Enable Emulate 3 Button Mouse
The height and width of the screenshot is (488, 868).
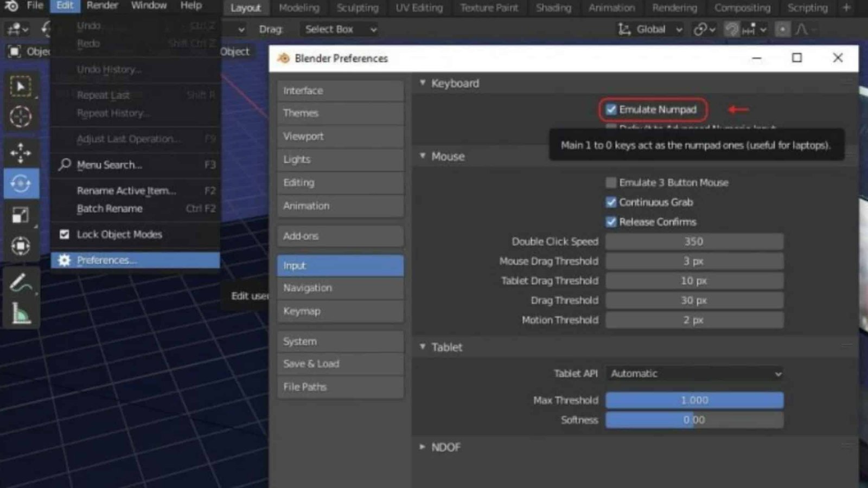[611, 182]
